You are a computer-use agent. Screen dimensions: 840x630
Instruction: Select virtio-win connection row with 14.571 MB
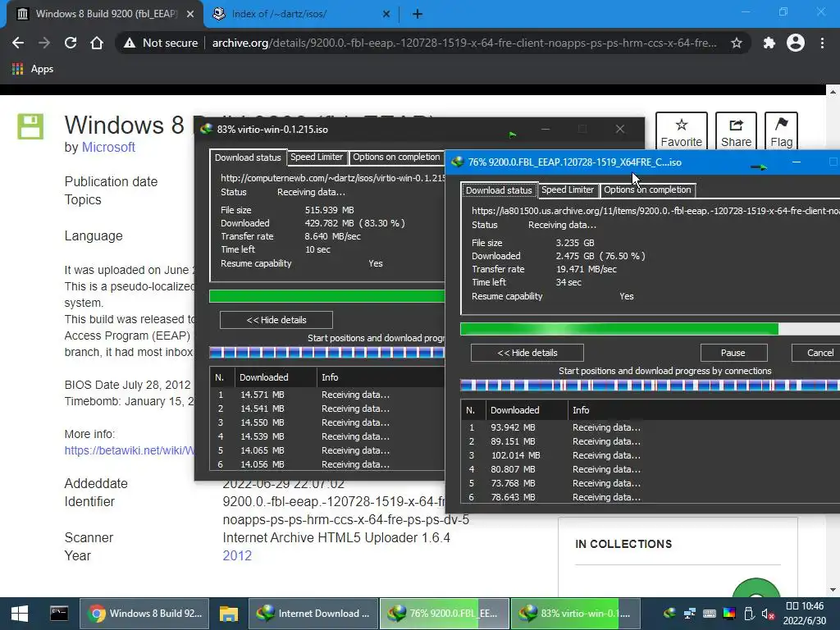coord(327,395)
